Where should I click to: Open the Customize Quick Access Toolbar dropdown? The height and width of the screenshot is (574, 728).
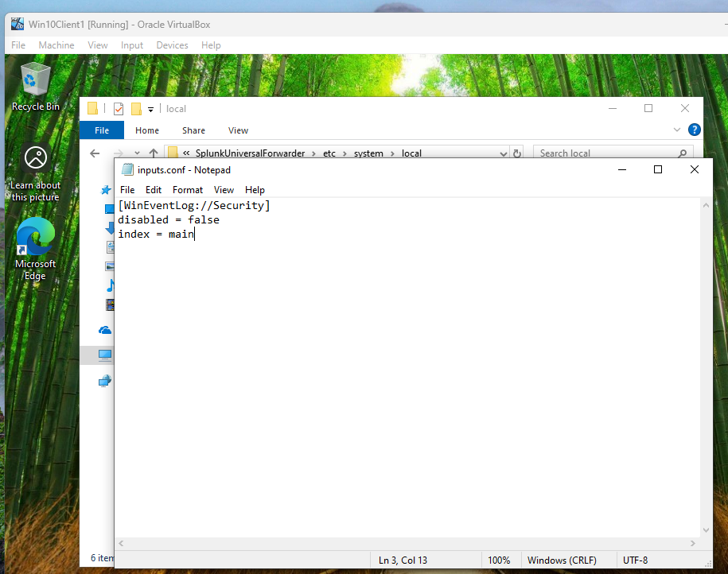click(x=150, y=110)
